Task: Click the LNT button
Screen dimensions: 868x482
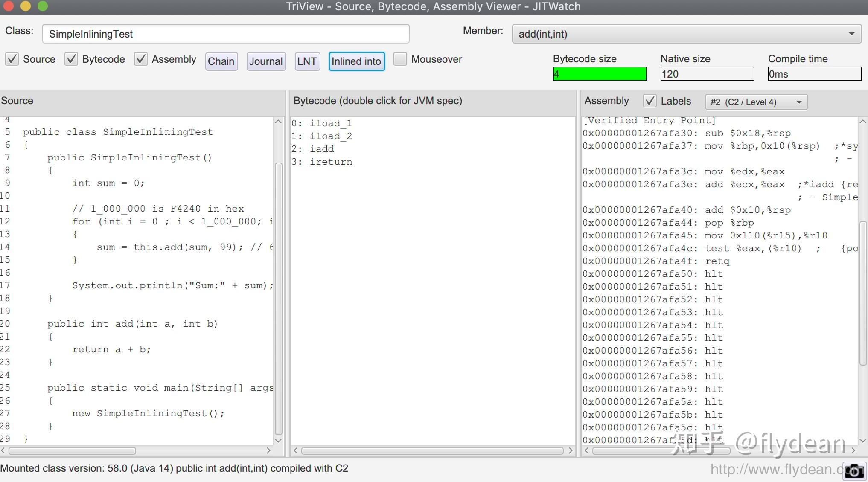Action: point(307,61)
